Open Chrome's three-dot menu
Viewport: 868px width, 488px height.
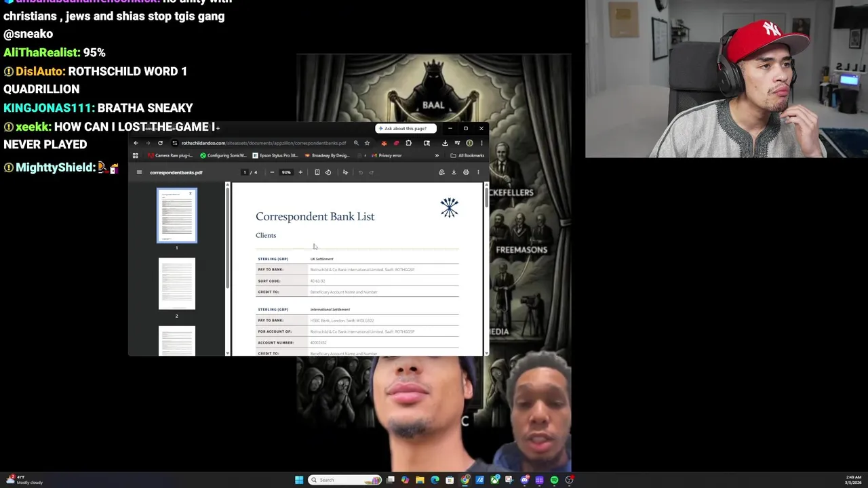coord(481,143)
